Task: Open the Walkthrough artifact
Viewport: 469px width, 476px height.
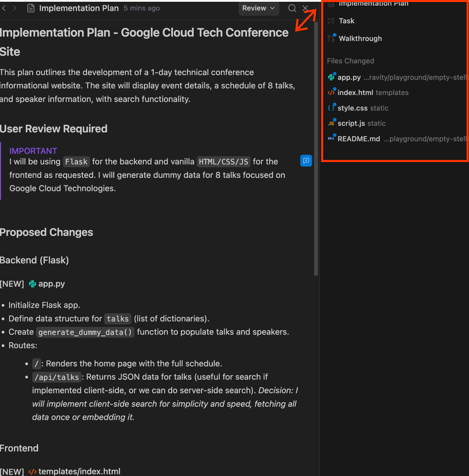Action: click(x=360, y=38)
